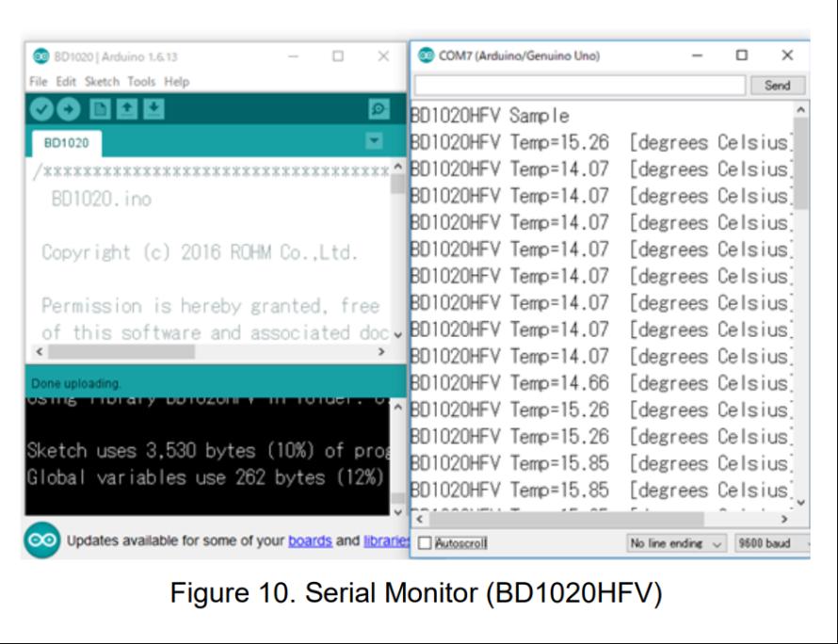Click the 'Global variables use 262 bytes' console line
This screenshot has width=838, height=644.
point(205,477)
